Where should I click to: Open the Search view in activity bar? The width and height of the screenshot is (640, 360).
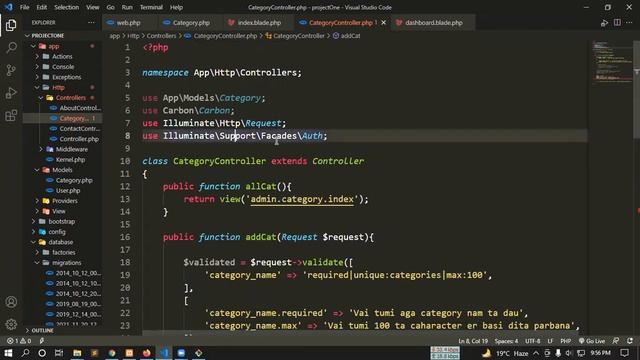click(11, 48)
